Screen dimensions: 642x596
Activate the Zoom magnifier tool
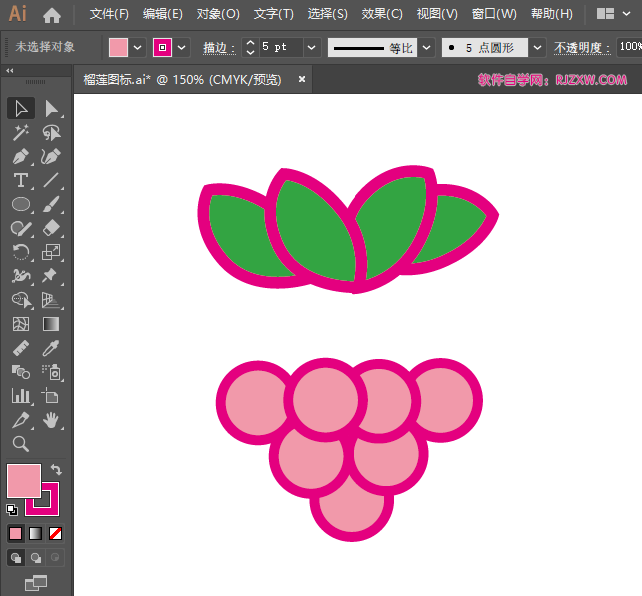(x=21, y=444)
